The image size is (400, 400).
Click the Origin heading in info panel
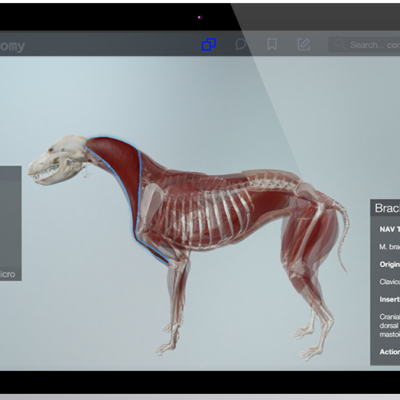click(x=390, y=264)
